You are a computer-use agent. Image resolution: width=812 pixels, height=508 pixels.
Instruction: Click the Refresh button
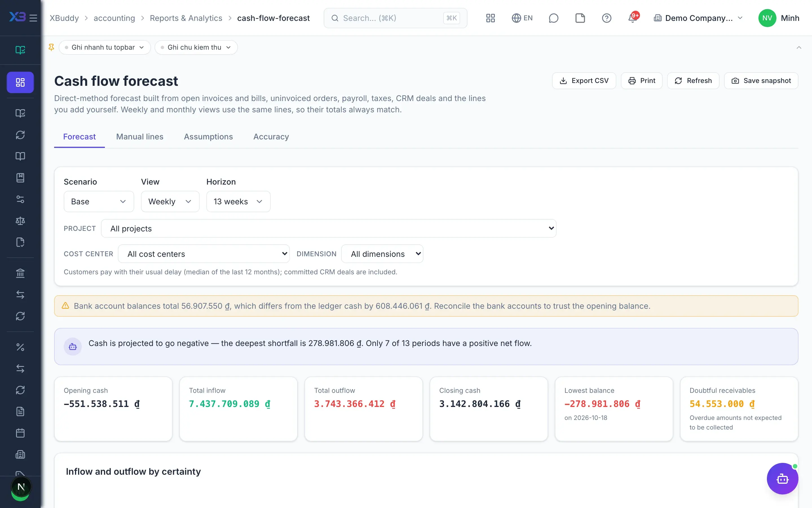click(693, 81)
